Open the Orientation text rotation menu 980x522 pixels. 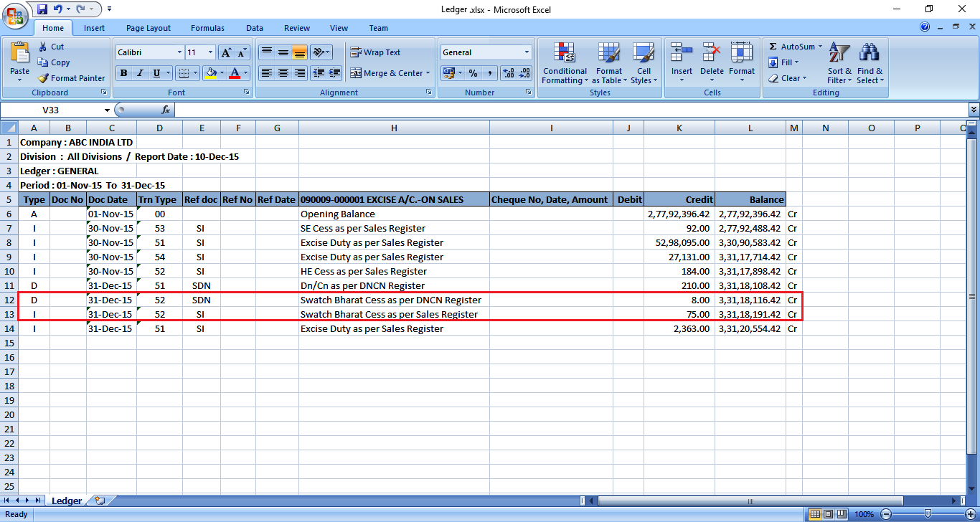[x=321, y=52]
